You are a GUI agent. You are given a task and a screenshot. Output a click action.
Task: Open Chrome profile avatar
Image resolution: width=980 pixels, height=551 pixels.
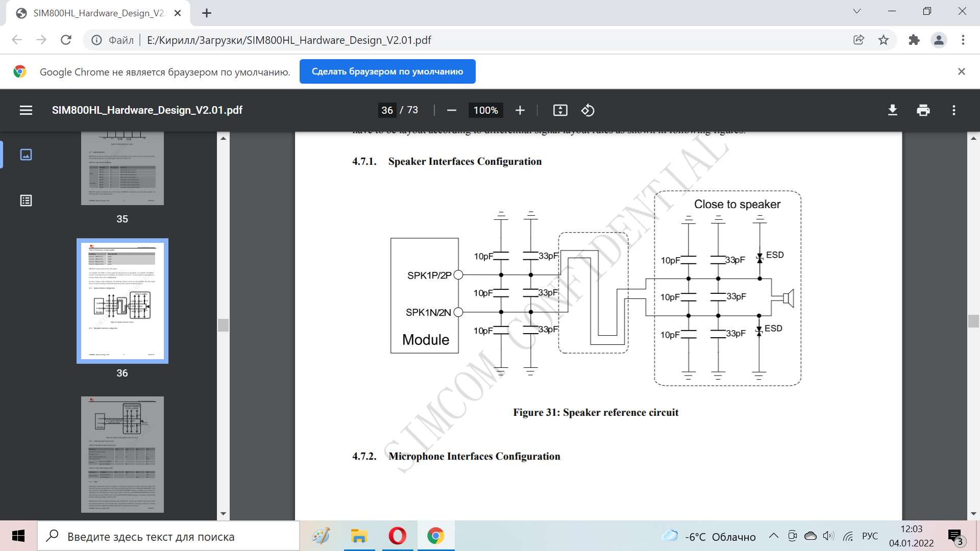tap(939, 40)
